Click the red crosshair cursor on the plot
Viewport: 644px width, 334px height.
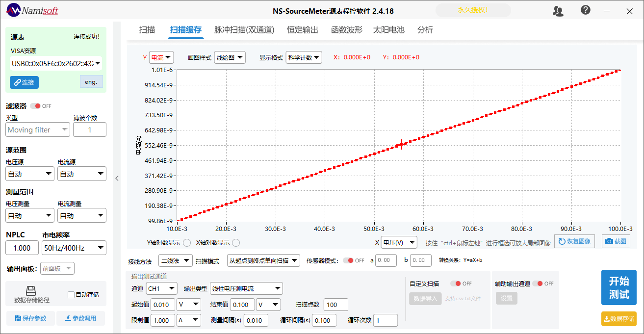pos(402,144)
